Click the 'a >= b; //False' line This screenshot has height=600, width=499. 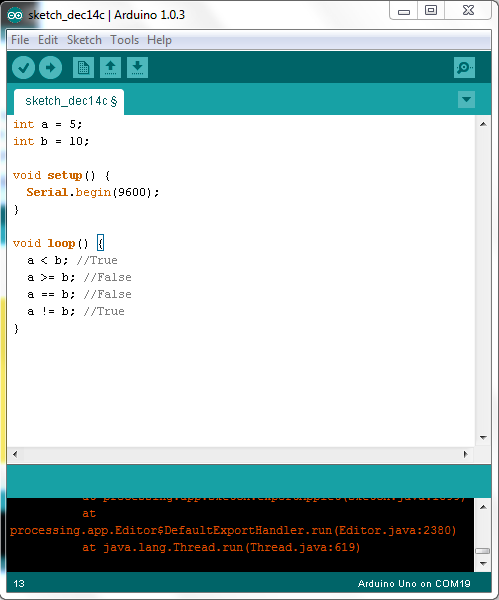coord(79,277)
